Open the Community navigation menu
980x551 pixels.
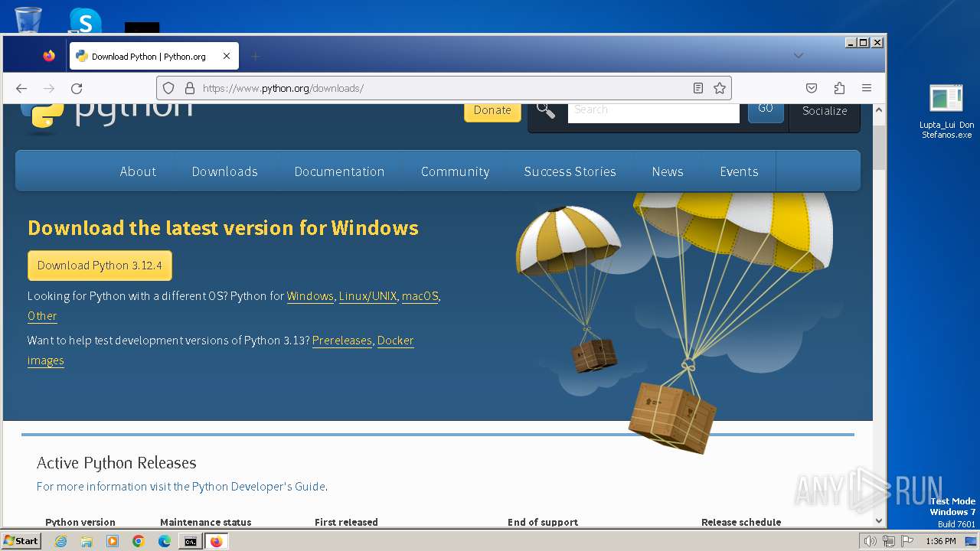point(455,171)
